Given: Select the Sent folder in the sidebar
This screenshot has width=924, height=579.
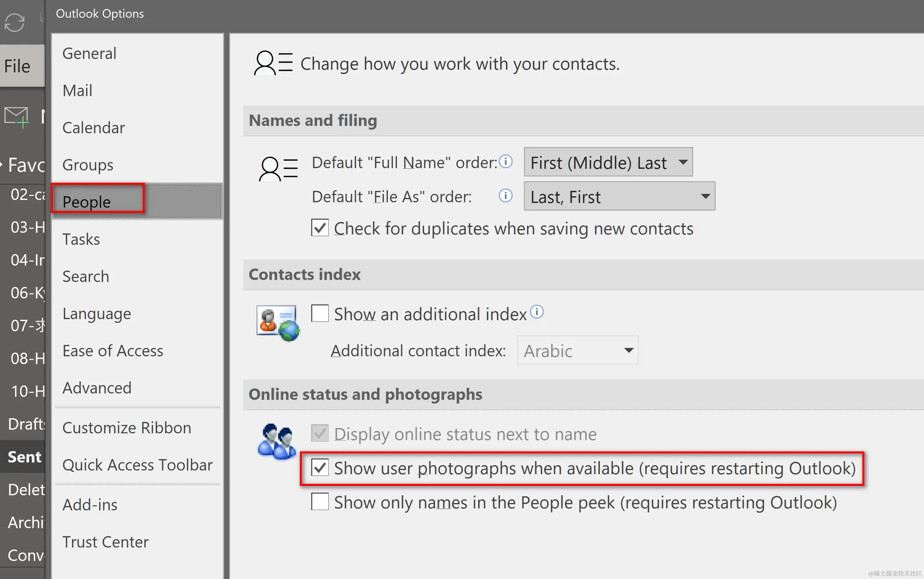Looking at the screenshot, I should coord(24,457).
